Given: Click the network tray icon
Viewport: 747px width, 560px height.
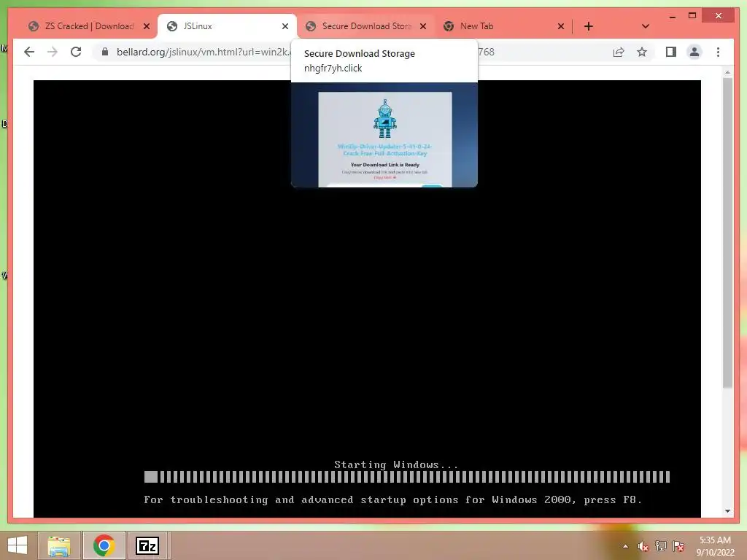Looking at the screenshot, I should point(661,546).
